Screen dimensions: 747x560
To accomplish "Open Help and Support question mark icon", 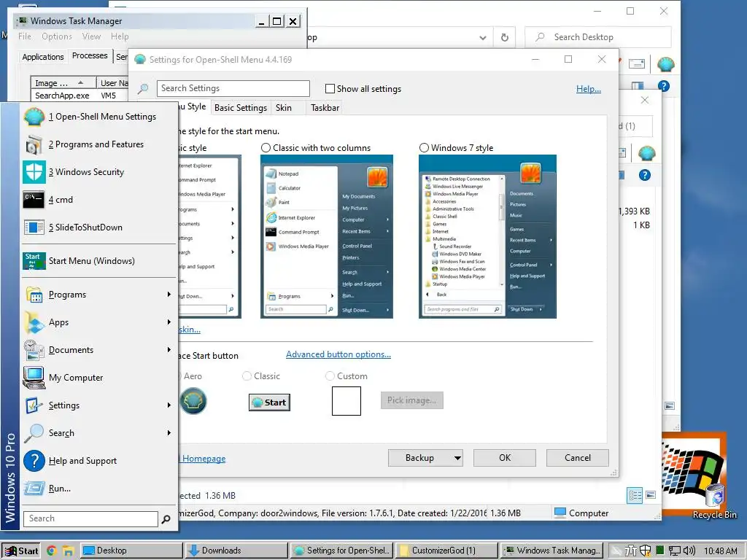I will [x=34, y=461].
